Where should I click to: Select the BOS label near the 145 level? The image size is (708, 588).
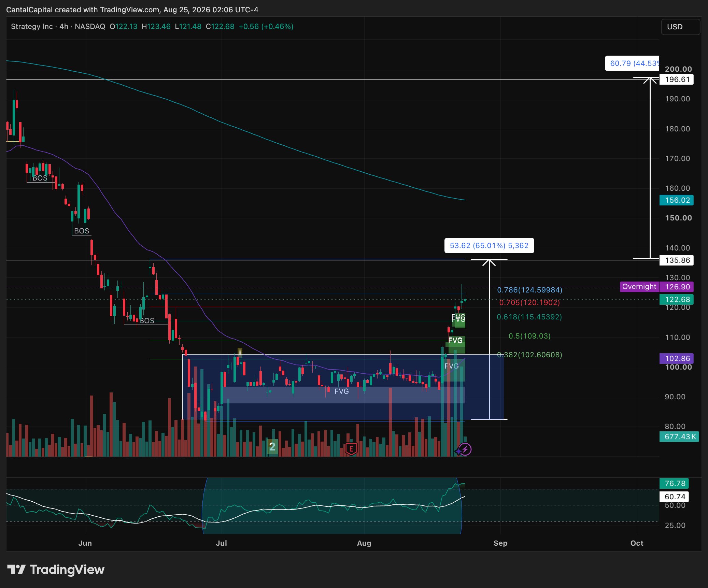coord(82,231)
